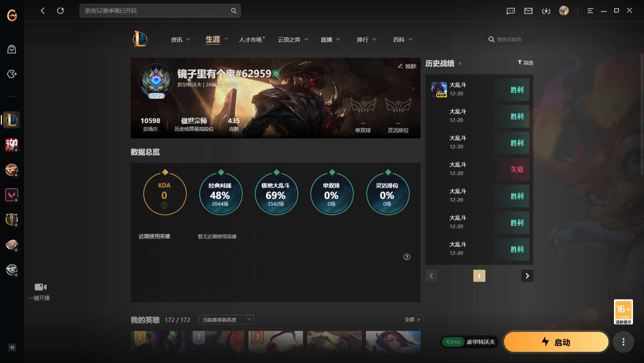
Task: Open the 失败 大乱斗 match record
Action: click(479, 169)
